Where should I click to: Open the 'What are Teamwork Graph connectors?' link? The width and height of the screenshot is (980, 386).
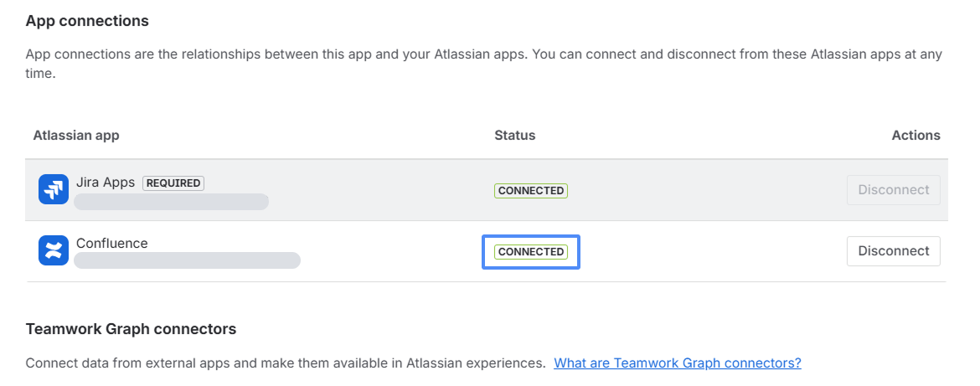678,363
